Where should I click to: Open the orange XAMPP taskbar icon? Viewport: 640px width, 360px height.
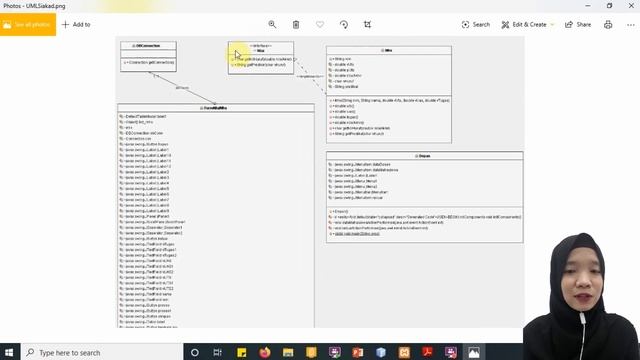(404, 352)
